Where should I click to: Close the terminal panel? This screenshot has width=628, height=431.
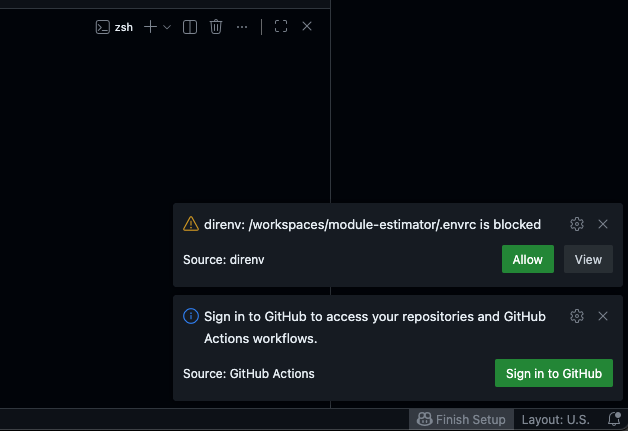pyautogui.click(x=307, y=27)
